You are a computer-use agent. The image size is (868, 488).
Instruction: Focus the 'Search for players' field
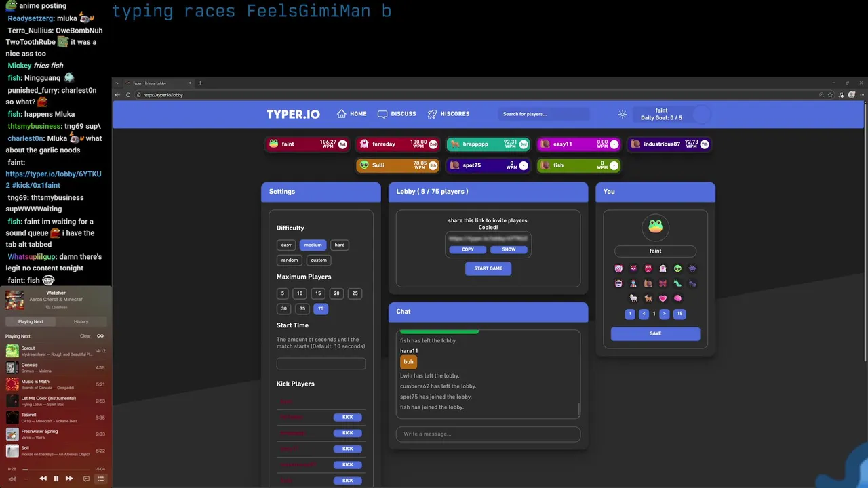tap(543, 114)
